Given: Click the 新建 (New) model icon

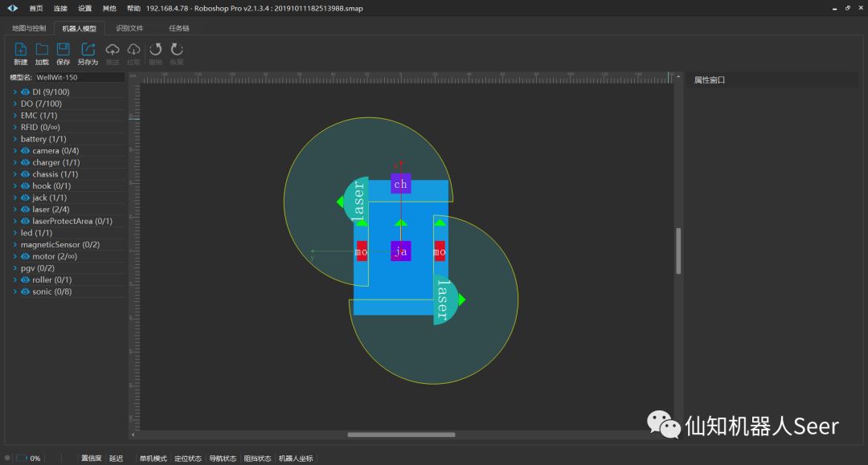Looking at the screenshot, I should [21, 50].
